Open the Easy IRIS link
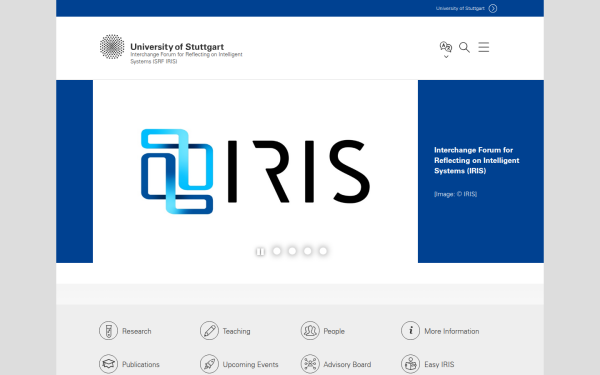Viewport: 600px width, 375px height. (x=439, y=365)
